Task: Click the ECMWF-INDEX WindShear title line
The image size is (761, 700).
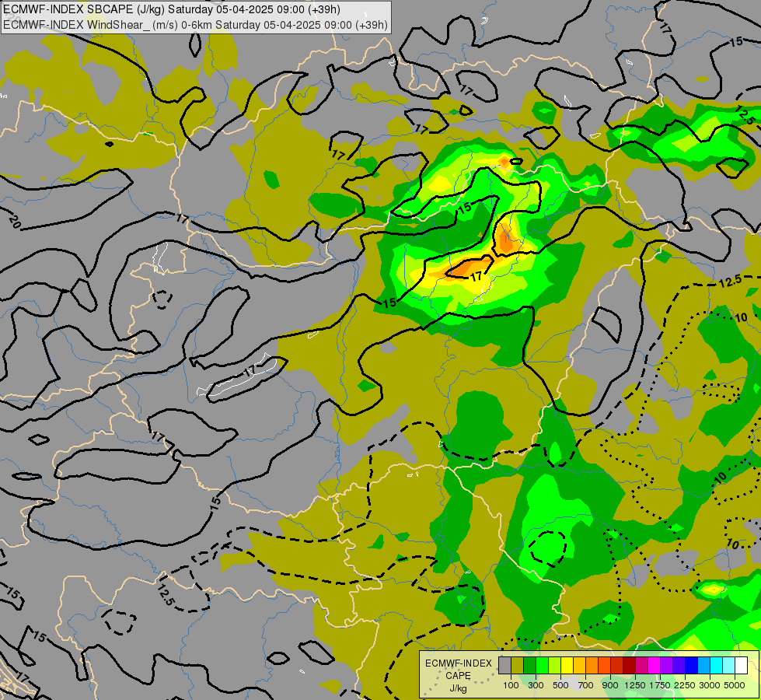Action: [x=195, y=25]
